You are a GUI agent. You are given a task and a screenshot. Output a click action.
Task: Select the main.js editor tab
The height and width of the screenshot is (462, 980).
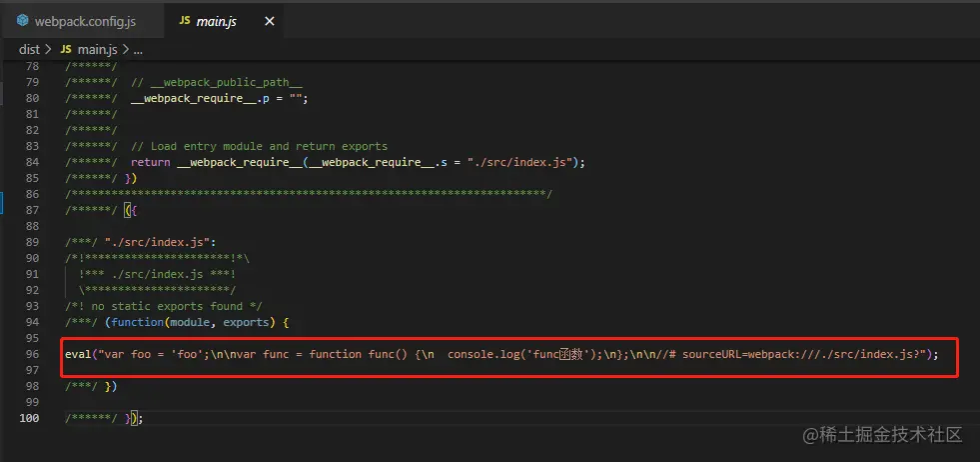point(217,21)
